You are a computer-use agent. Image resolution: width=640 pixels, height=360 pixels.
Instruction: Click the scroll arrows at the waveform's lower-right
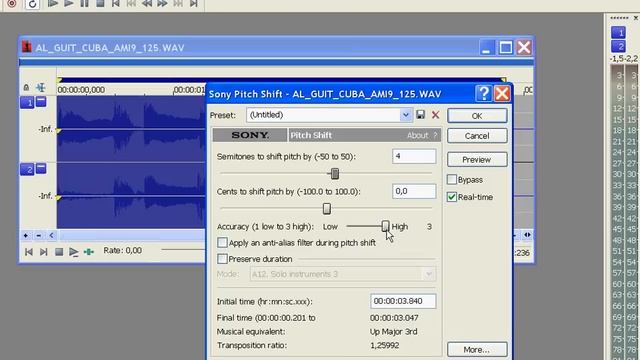click(527, 235)
